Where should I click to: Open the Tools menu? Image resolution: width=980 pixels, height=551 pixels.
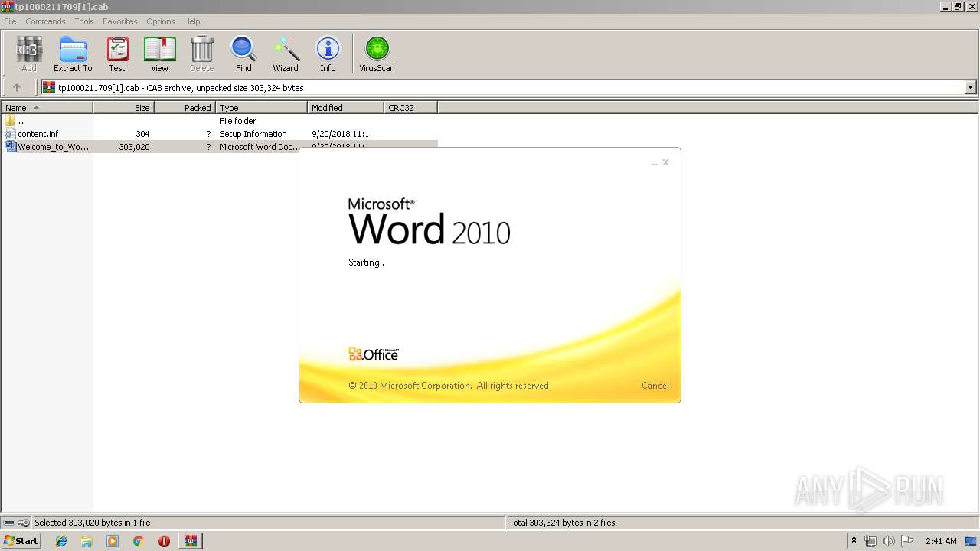pyautogui.click(x=84, y=21)
